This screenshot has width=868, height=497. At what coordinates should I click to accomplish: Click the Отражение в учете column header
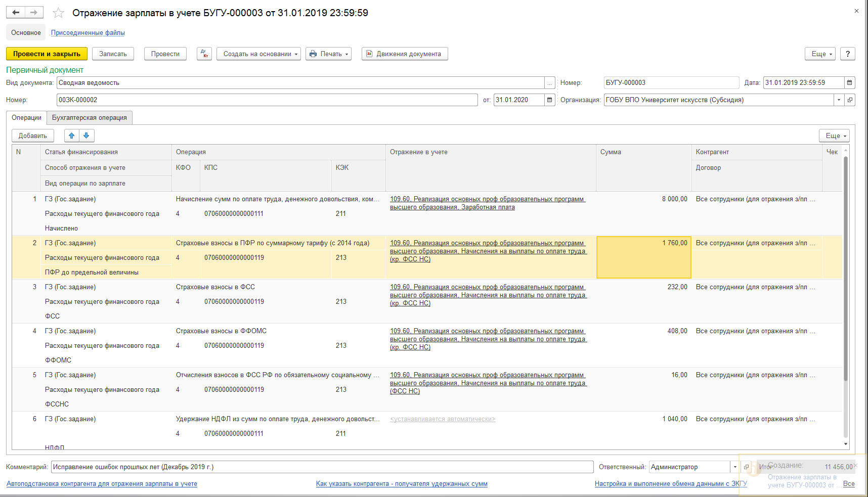pos(491,168)
